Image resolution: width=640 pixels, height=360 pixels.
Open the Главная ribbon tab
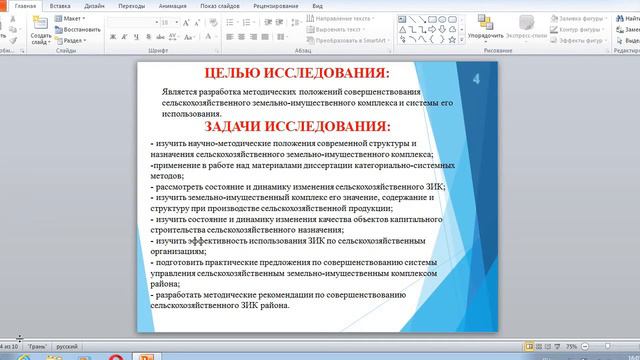coord(25,6)
